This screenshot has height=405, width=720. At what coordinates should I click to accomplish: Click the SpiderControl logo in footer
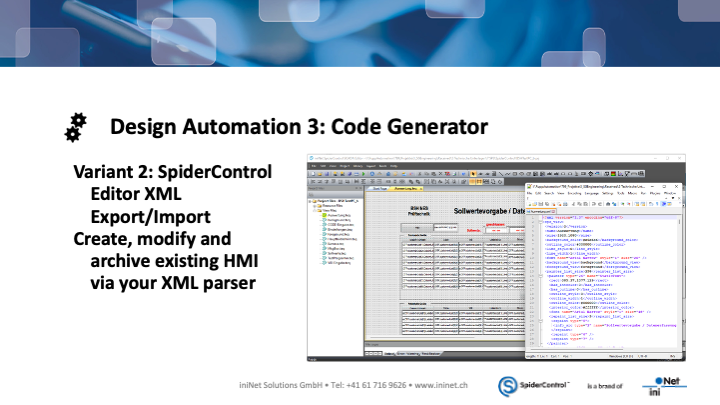[534, 386]
